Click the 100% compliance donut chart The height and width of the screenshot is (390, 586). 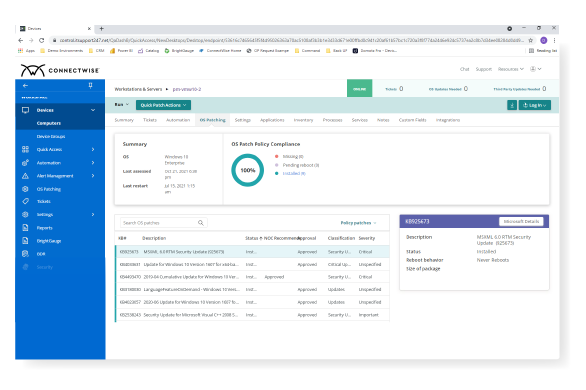(x=247, y=170)
